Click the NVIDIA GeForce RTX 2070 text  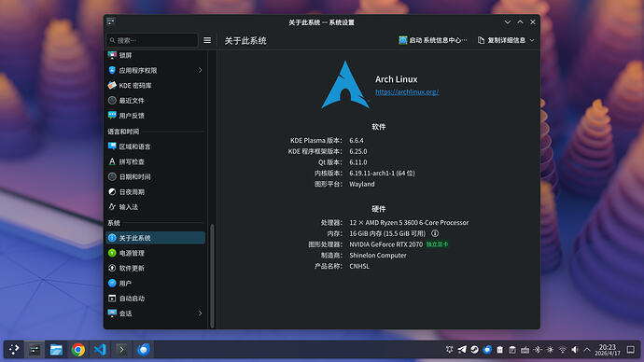coord(386,244)
